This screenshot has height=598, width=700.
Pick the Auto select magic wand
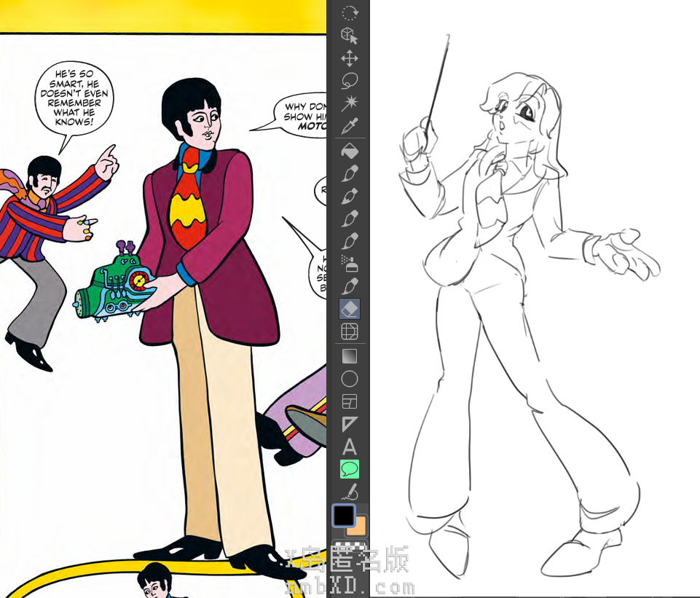[350, 103]
